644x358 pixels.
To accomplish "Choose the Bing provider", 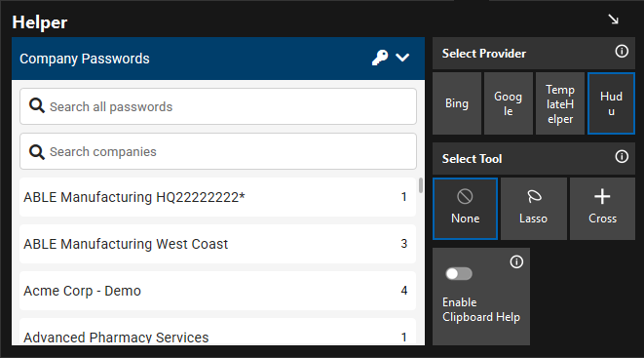I will tap(457, 103).
